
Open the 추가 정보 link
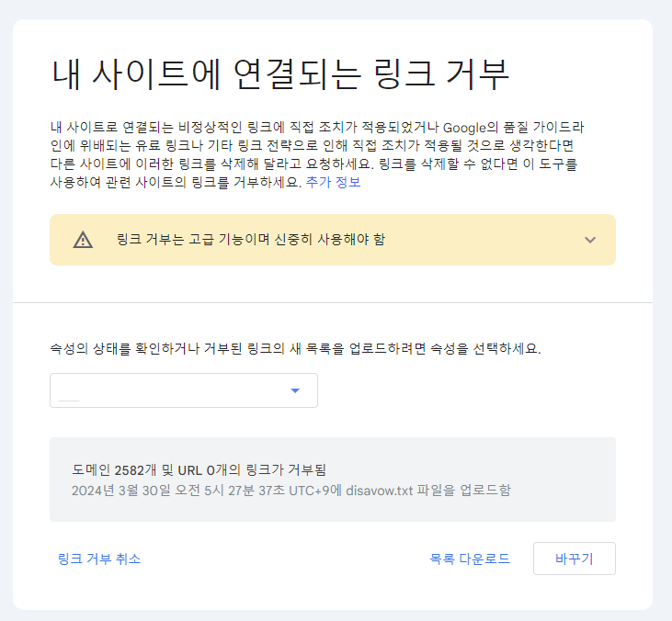[x=333, y=182]
